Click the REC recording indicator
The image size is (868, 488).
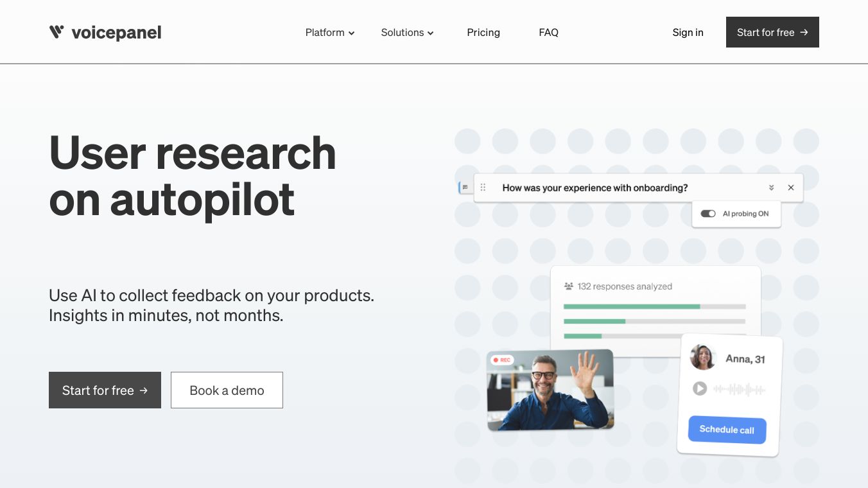click(x=501, y=360)
